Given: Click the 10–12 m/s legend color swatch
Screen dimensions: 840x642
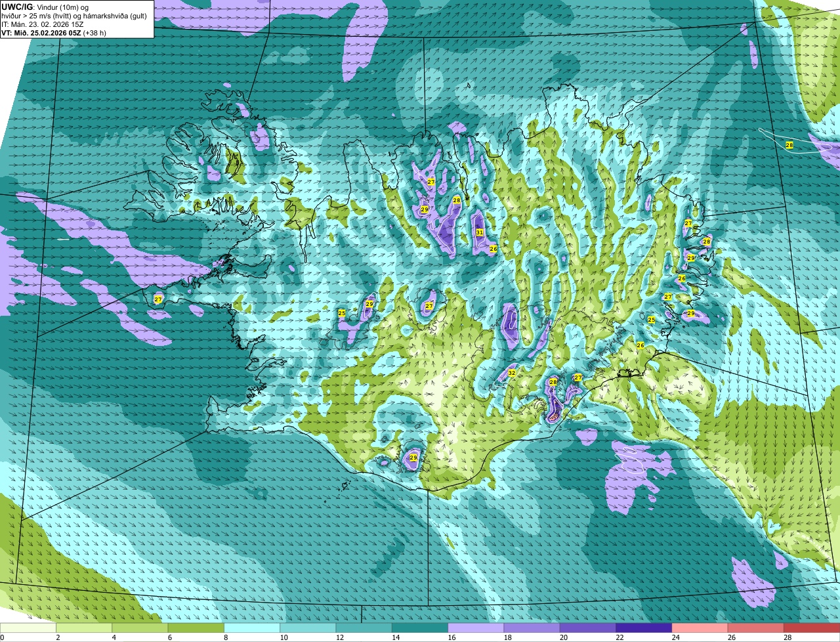Looking at the screenshot, I should point(308,628).
